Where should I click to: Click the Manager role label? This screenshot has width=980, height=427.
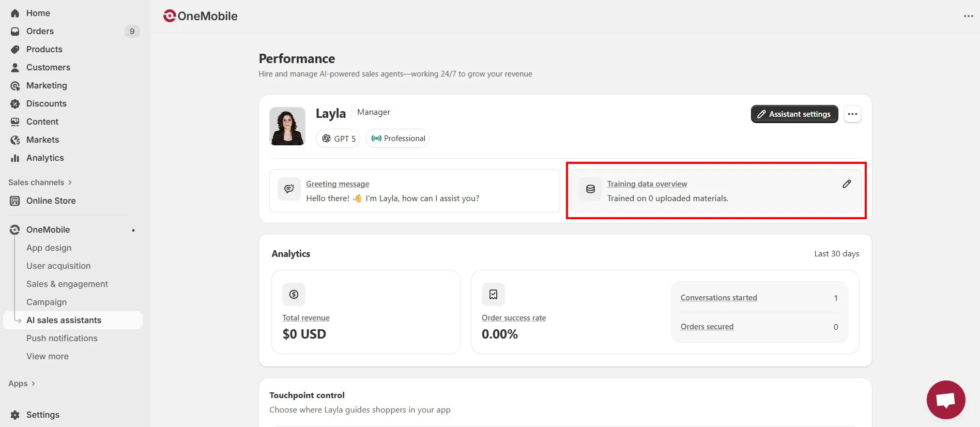(x=374, y=112)
